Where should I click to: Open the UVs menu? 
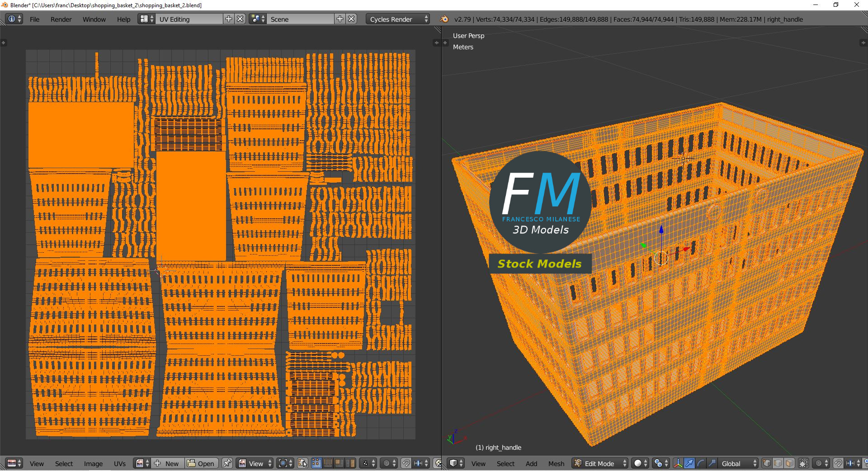(x=120, y=463)
